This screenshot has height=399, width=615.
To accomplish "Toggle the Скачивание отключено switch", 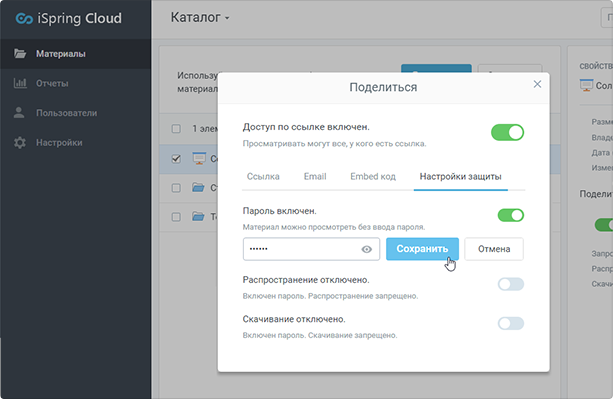I will [x=511, y=323].
